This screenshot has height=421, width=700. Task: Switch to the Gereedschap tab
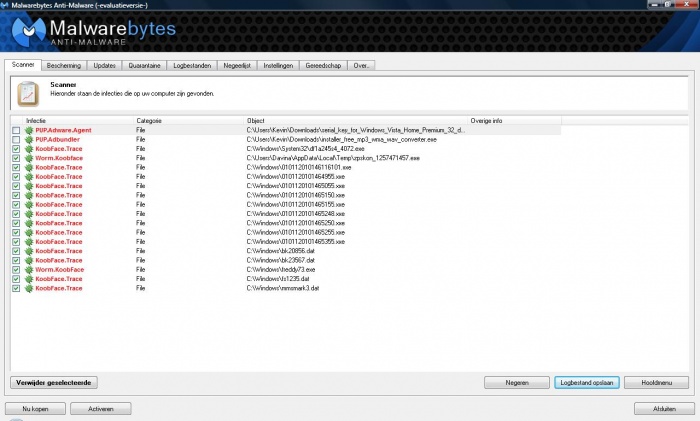[x=323, y=66]
